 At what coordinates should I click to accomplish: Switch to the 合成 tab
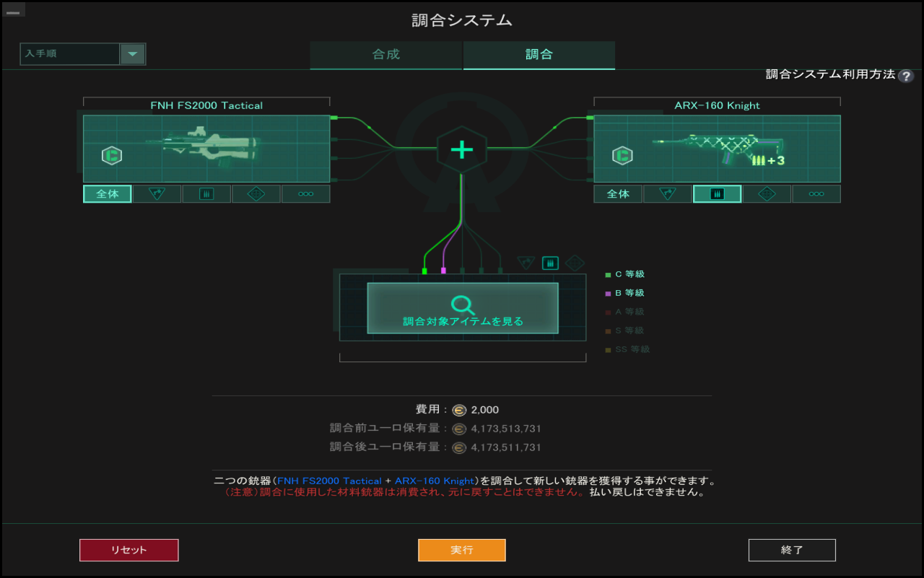click(385, 55)
